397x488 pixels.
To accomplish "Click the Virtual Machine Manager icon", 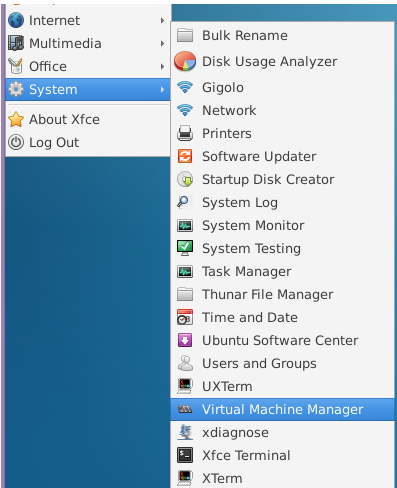I will [x=185, y=409].
